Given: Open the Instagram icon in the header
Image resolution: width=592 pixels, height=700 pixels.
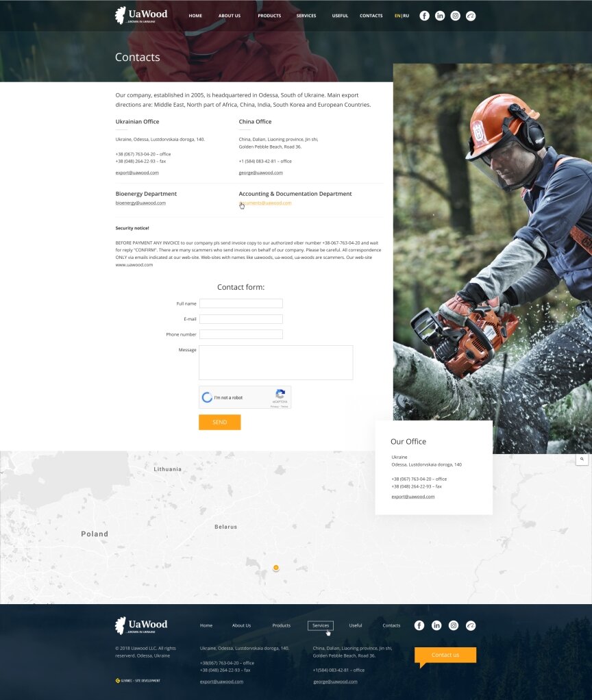Looking at the screenshot, I should pyautogui.click(x=456, y=16).
